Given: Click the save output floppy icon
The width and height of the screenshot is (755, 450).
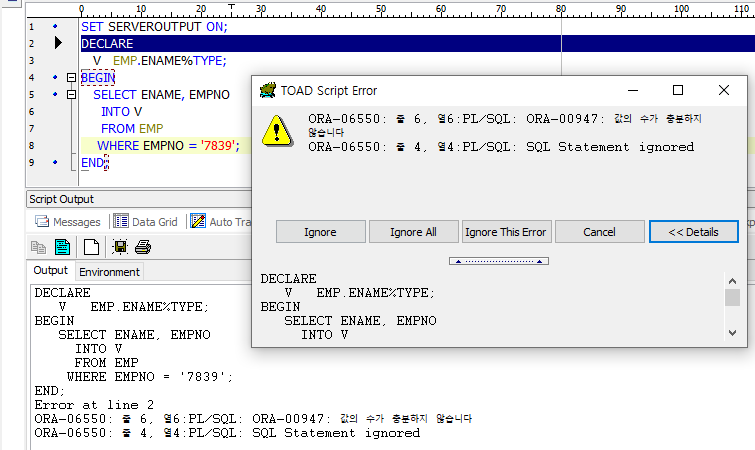Looking at the screenshot, I should 120,247.
